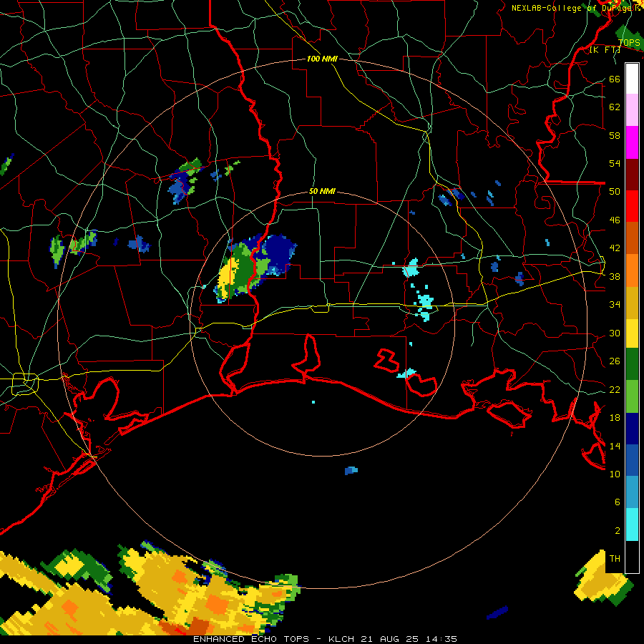
Task: Click the legend value "34"
Action: [x=615, y=305]
